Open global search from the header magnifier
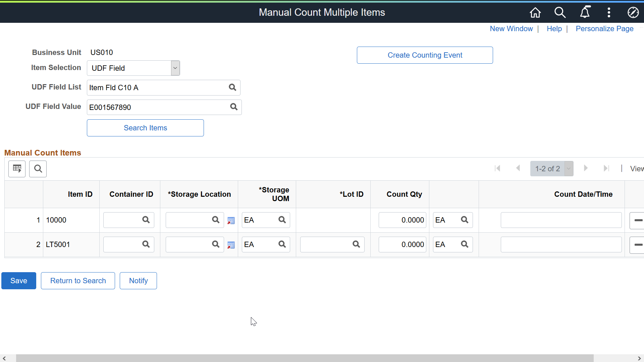The height and width of the screenshot is (362, 644). (x=559, y=12)
